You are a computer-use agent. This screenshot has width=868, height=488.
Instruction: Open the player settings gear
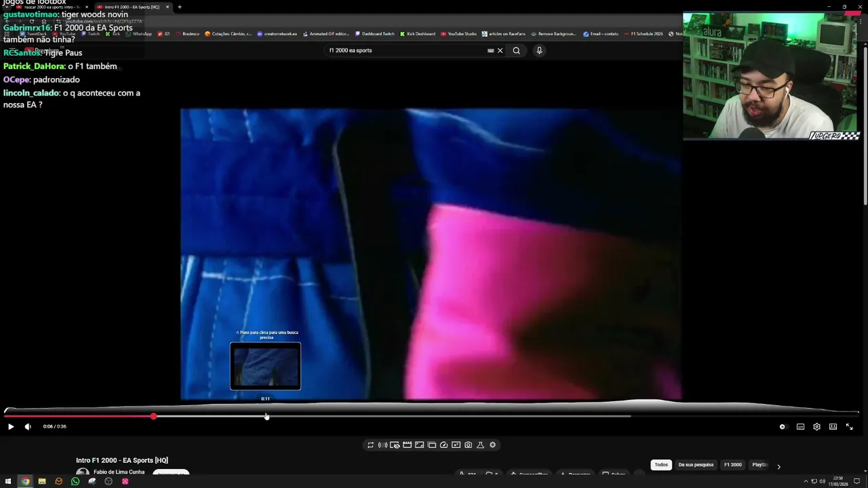tap(816, 426)
